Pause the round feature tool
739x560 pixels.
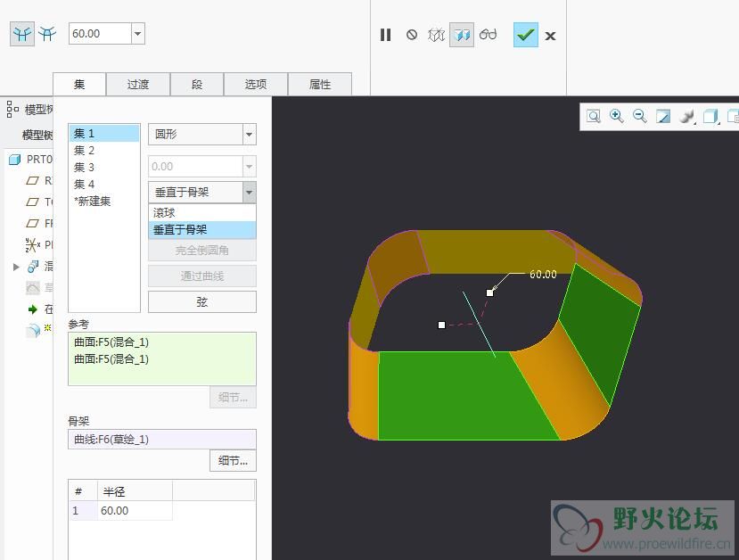pos(385,35)
